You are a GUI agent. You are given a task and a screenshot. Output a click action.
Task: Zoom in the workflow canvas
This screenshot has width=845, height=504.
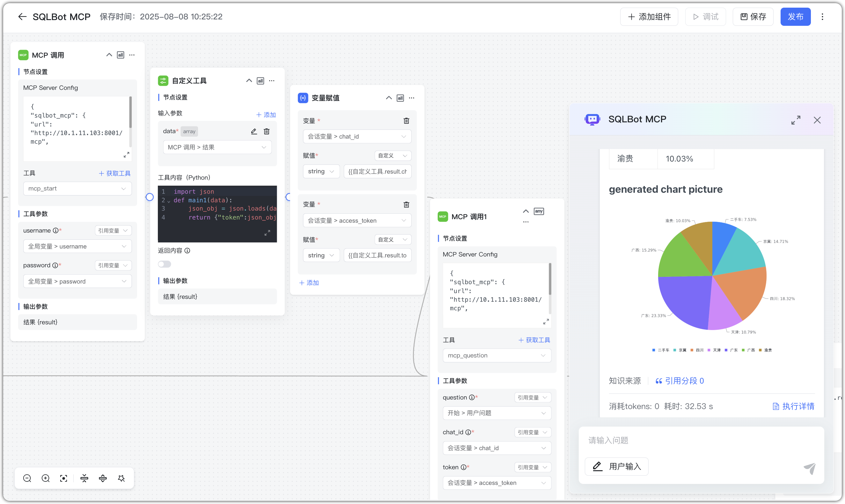click(45, 478)
